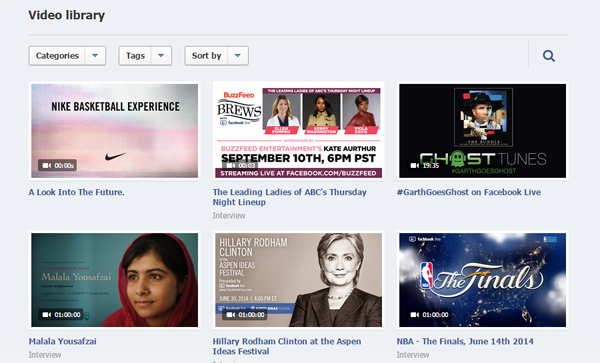
Task: Open the NBA The Finals video thumbnail
Action: click(x=483, y=280)
